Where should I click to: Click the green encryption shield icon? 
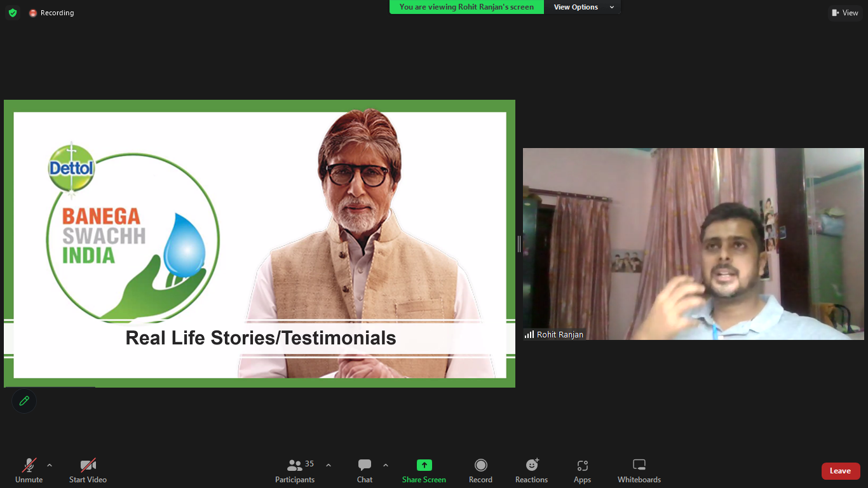[x=13, y=13]
